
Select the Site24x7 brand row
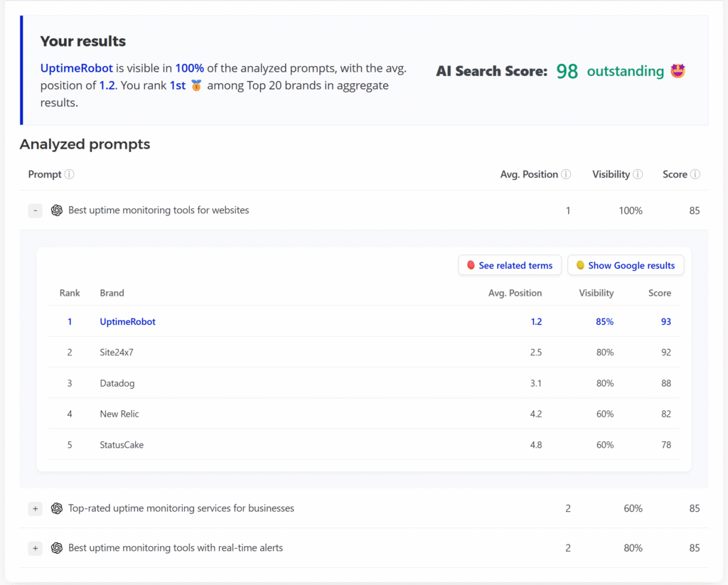click(117, 353)
